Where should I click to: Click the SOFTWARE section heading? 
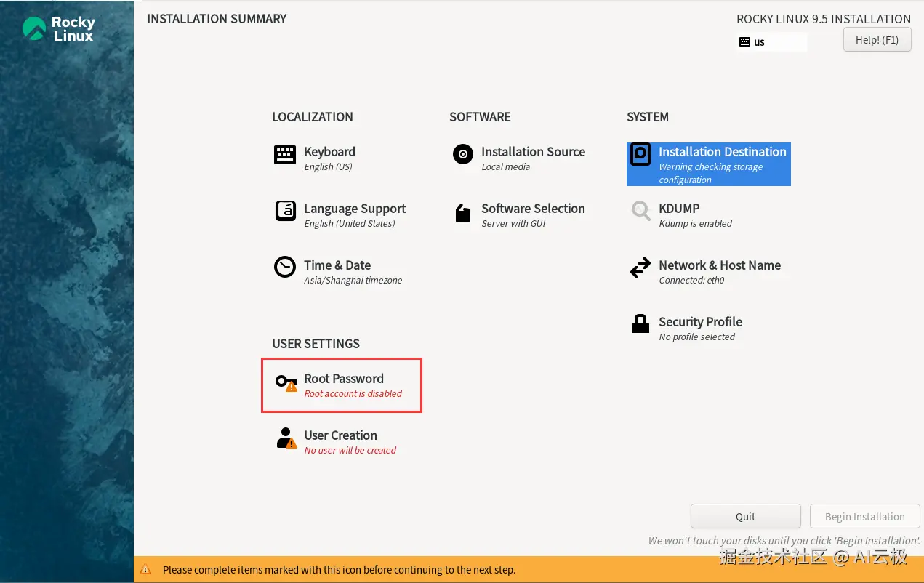[480, 117]
